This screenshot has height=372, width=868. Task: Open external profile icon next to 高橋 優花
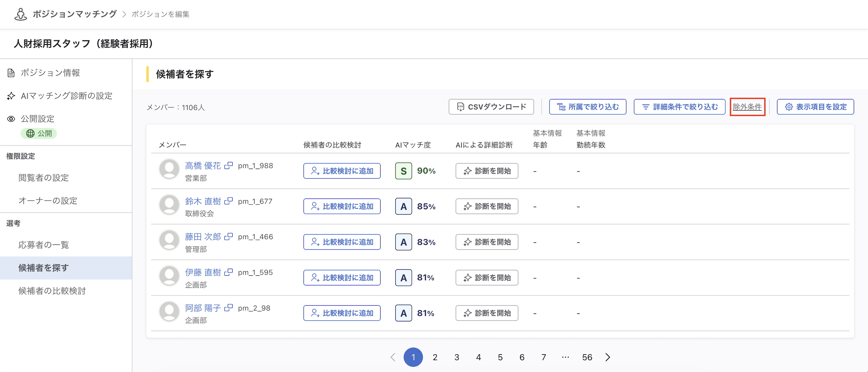(x=228, y=165)
